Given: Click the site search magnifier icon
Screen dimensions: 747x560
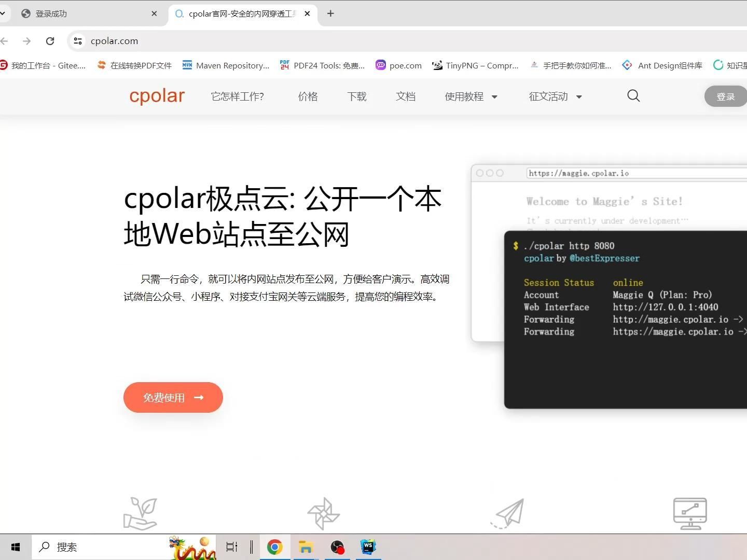Looking at the screenshot, I should click(x=633, y=96).
